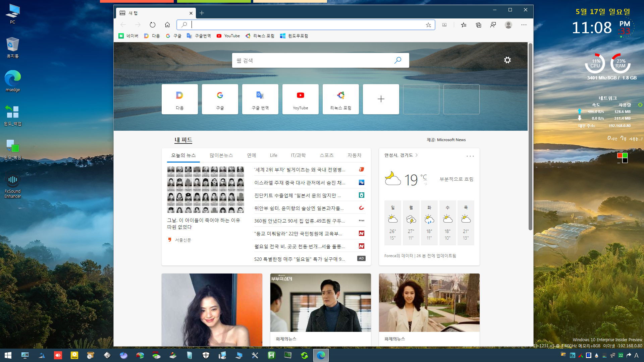The width and height of the screenshot is (644, 362).
Task: Open the 네이버 bookmark
Action: tap(128, 36)
